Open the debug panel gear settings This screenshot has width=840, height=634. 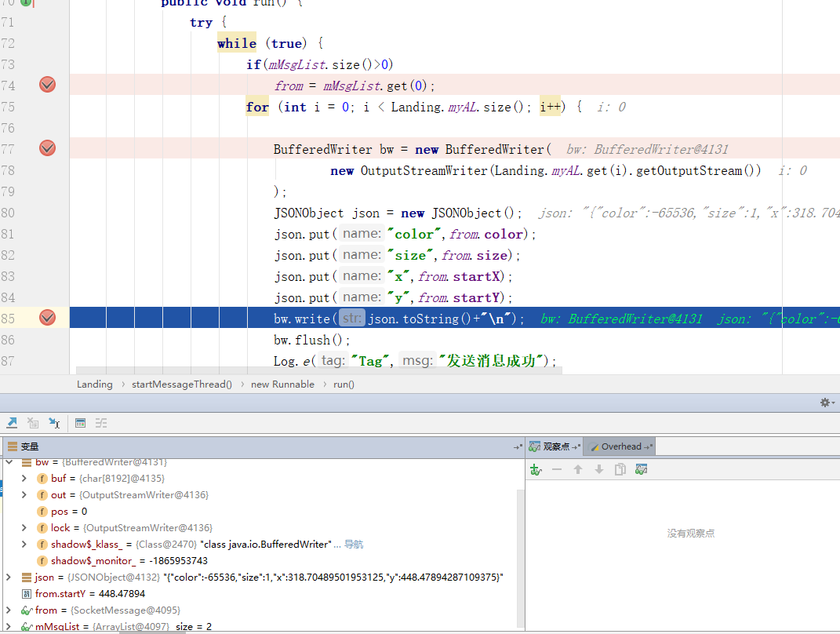826,403
